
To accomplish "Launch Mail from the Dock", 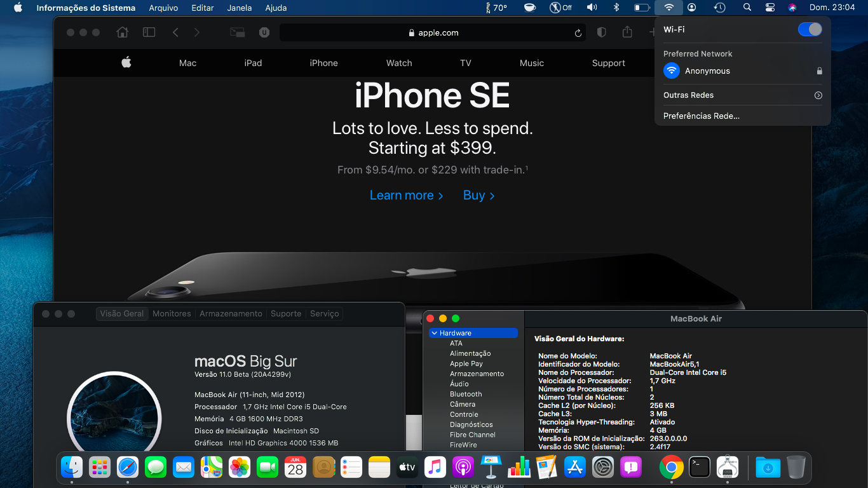I will pyautogui.click(x=184, y=468).
